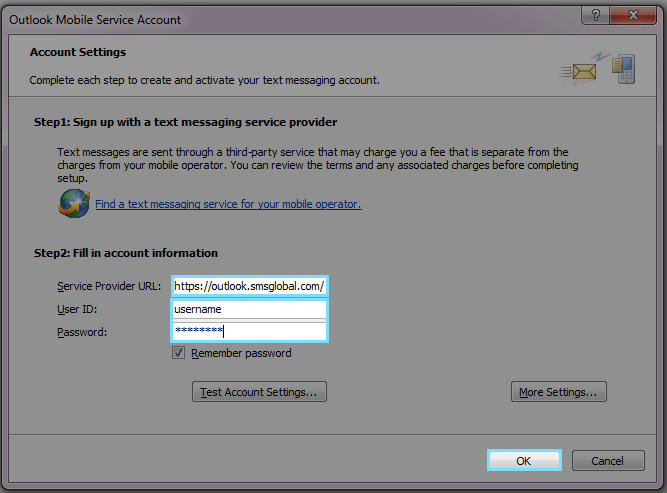Viewport: 667px width, 493px height.
Task: Click the dialog title bar text
Action: click(96, 19)
